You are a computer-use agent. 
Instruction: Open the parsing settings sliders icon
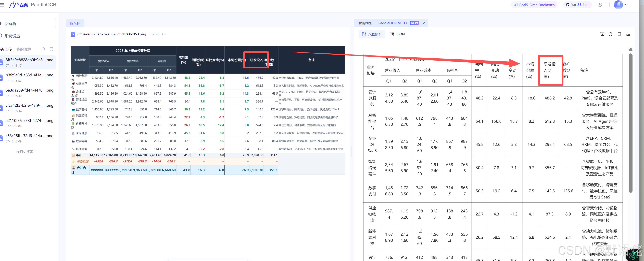[601, 34]
